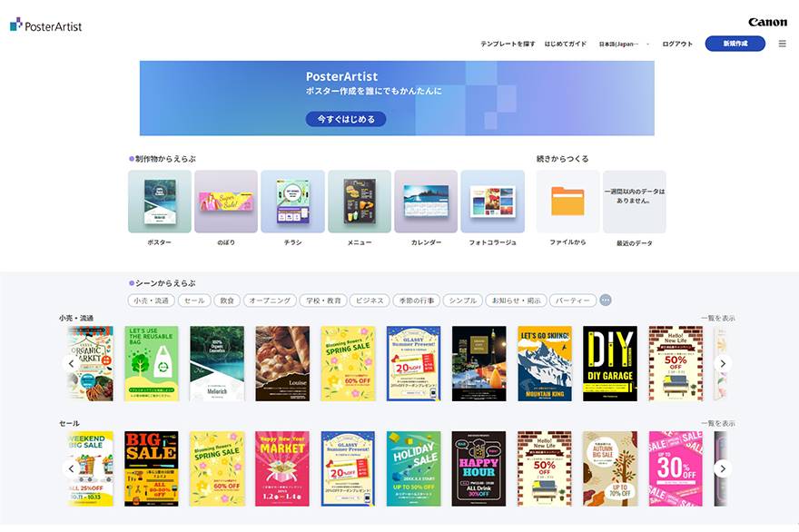This screenshot has width=799, height=532.
Task: Select the ポスター poster type icon
Action: click(160, 202)
